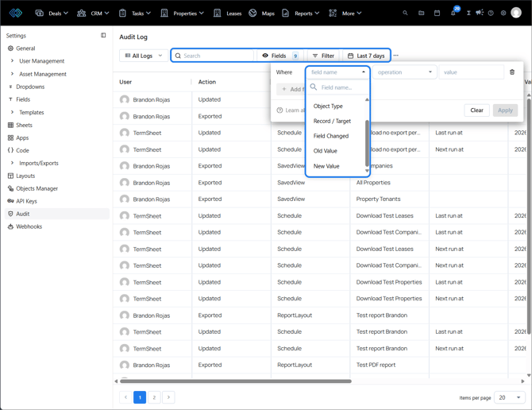Open the Properties menu
The width and height of the screenshot is (532, 410).
[182, 14]
